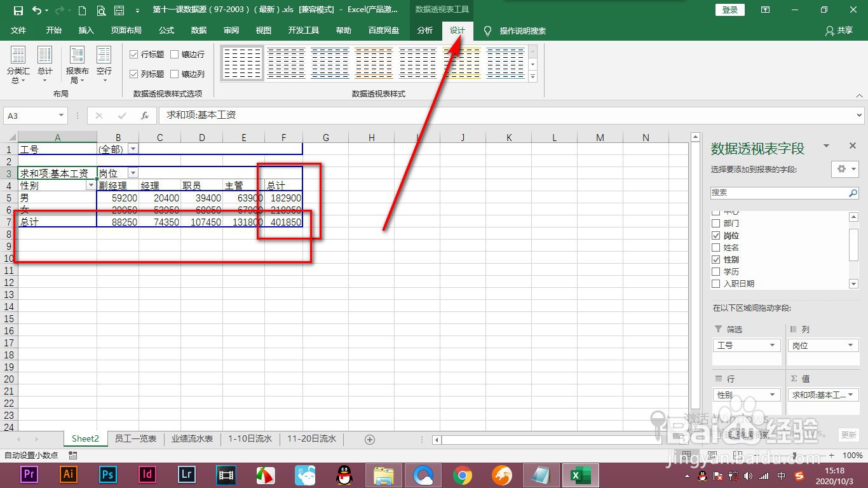Open 操作说明搜索 tell me lightbulb
The image size is (868, 488).
click(488, 30)
